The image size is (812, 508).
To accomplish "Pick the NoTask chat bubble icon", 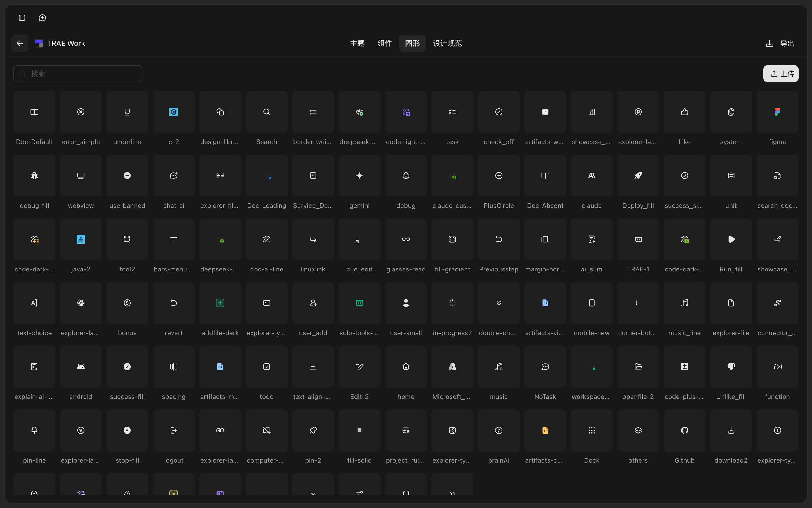I will [545, 367].
